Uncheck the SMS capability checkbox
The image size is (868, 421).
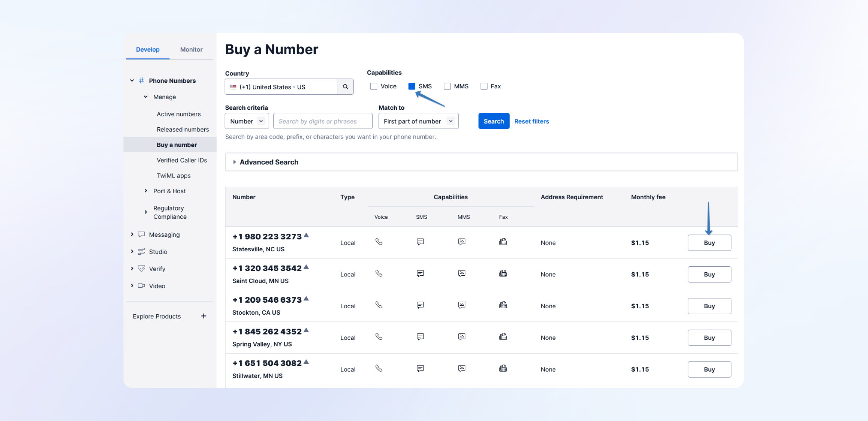(412, 87)
